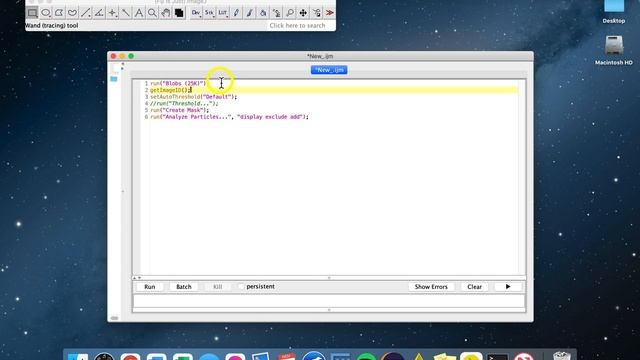Open the Desktop folder on the desktop
The width and height of the screenshot is (640, 360).
[x=614, y=11]
